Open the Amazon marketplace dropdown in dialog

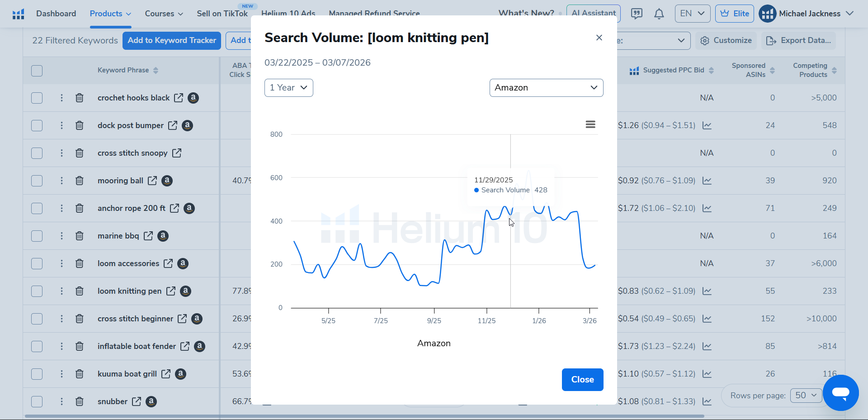[x=546, y=88]
